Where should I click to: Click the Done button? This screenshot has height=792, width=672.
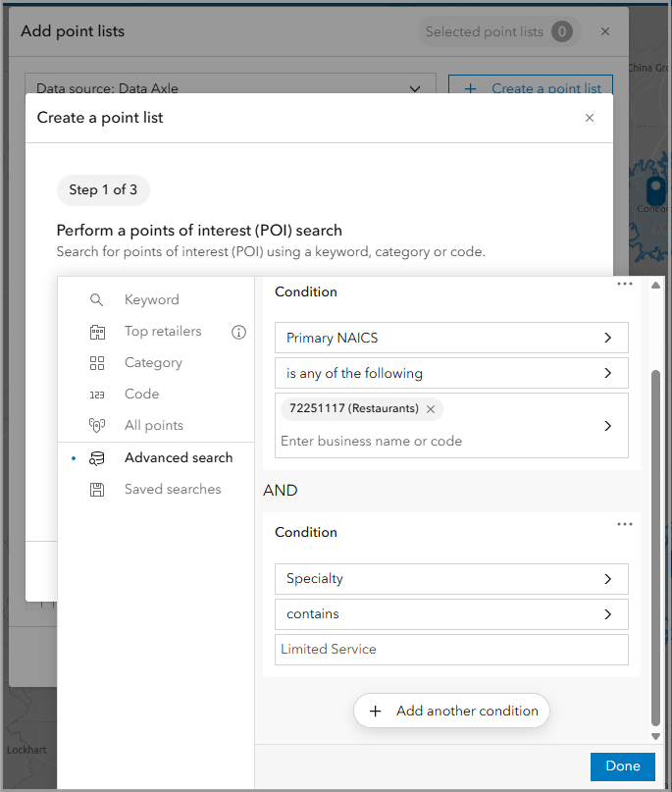622,766
